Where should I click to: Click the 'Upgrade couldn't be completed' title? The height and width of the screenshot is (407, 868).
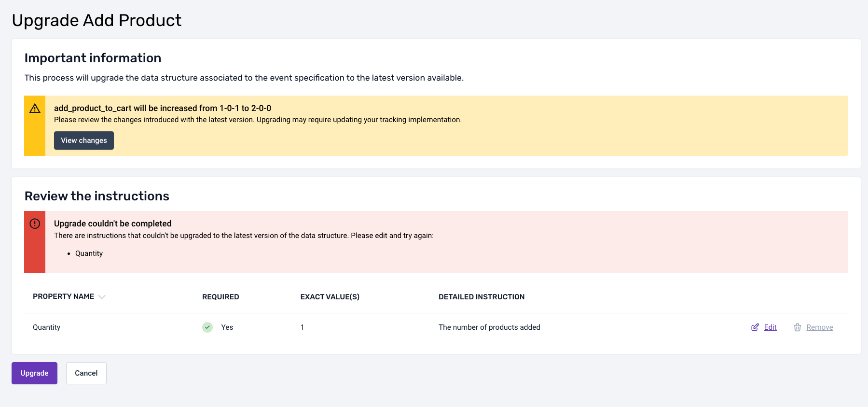pyautogui.click(x=112, y=224)
